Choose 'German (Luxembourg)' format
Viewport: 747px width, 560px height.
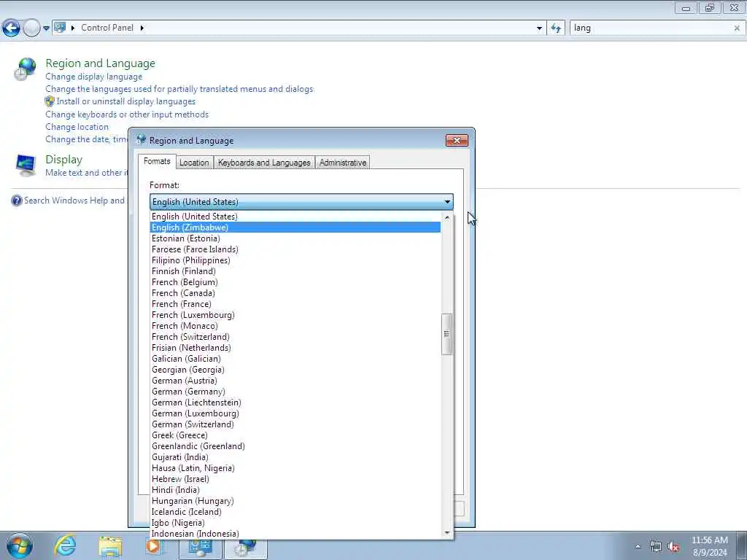(x=295, y=414)
